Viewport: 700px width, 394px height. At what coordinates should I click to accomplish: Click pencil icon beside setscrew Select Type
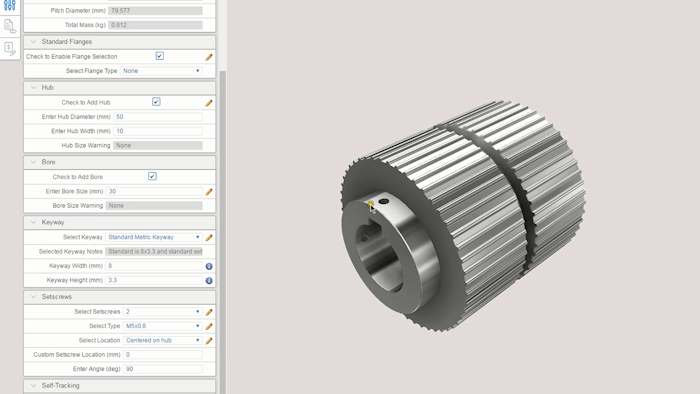click(x=209, y=327)
